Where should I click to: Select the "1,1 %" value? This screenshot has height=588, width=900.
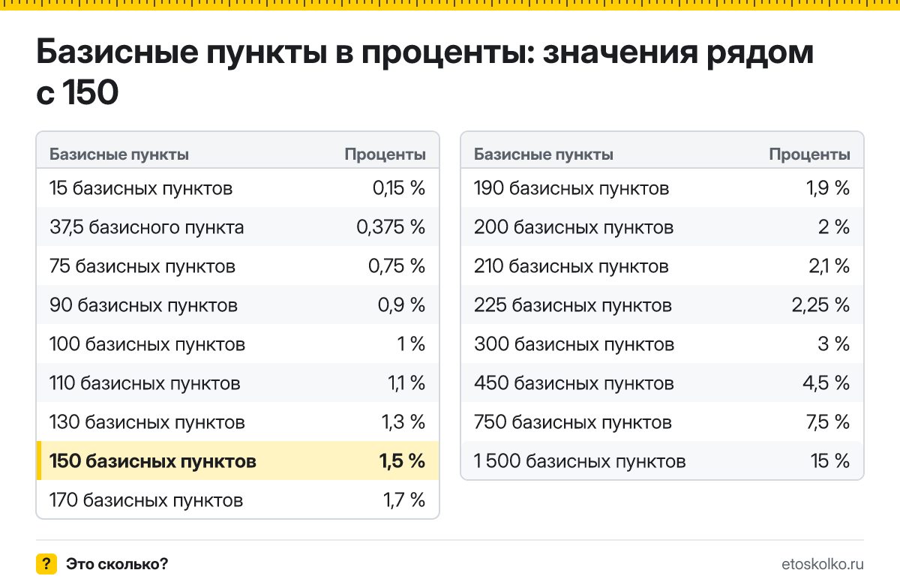pos(406,383)
